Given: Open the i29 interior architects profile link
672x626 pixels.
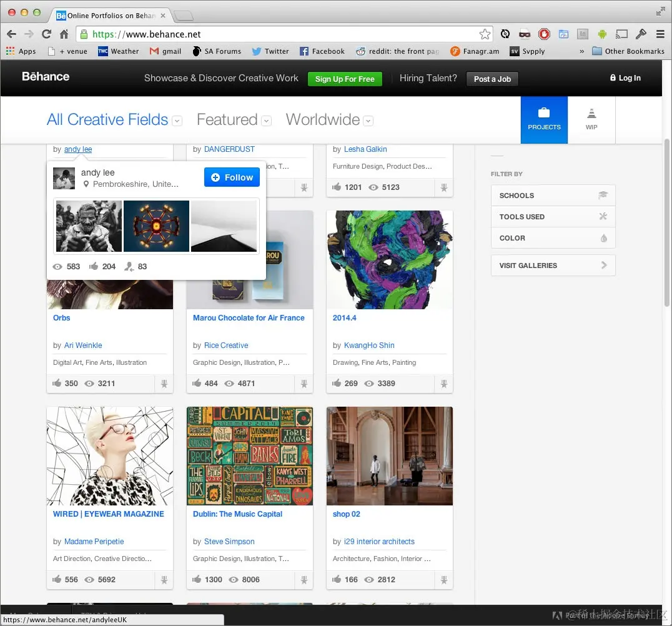Looking at the screenshot, I should point(379,542).
